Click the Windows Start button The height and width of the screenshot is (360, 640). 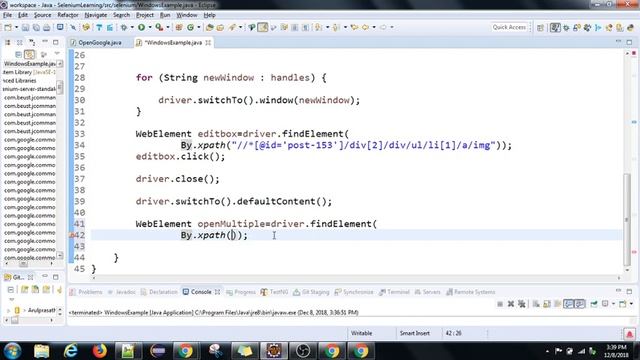(12, 351)
